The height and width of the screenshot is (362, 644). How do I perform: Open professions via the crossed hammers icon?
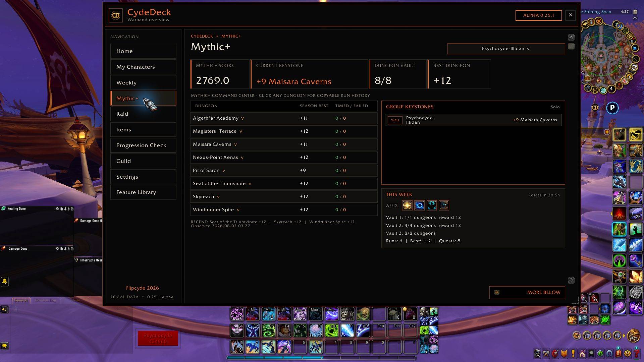click(546, 353)
